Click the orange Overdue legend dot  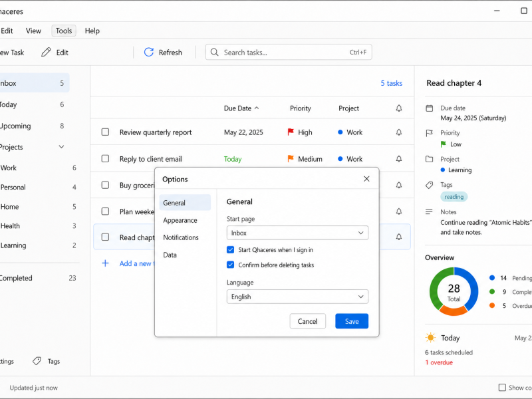tap(492, 306)
